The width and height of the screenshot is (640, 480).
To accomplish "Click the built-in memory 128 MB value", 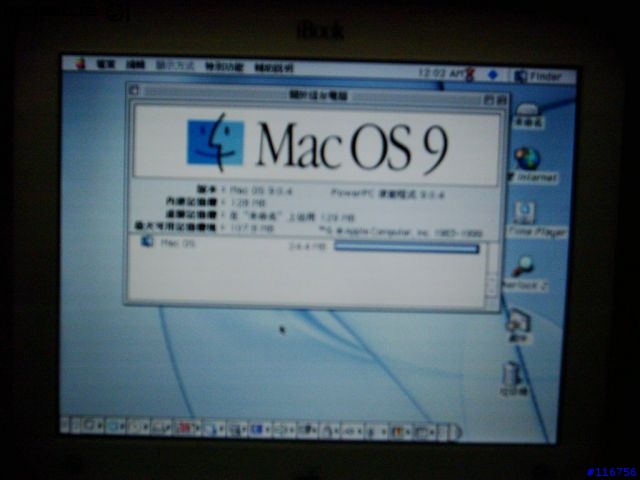I will click(x=248, y=202).
